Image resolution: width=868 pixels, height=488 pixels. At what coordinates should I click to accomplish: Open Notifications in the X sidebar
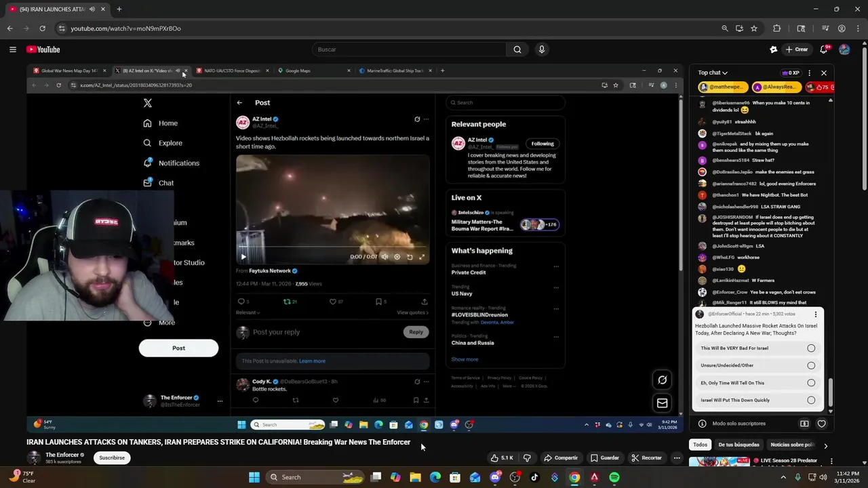tap(172, 163)
